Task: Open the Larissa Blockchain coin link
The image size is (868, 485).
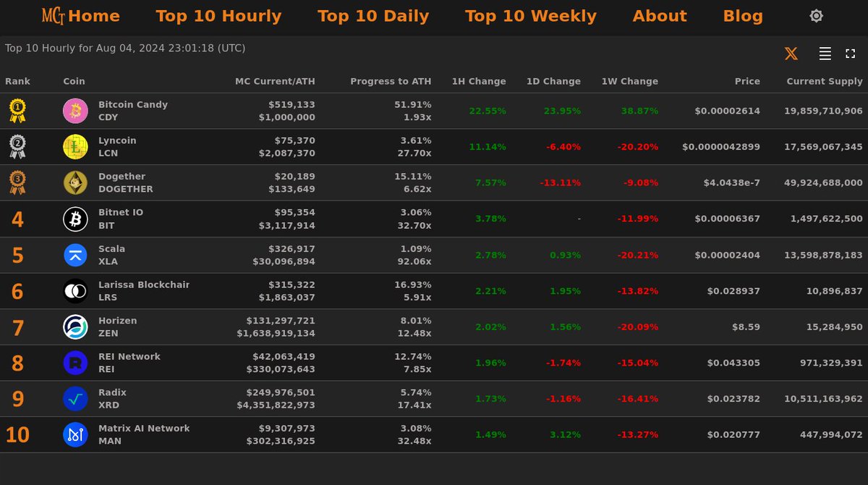Action: coord(144,284)
